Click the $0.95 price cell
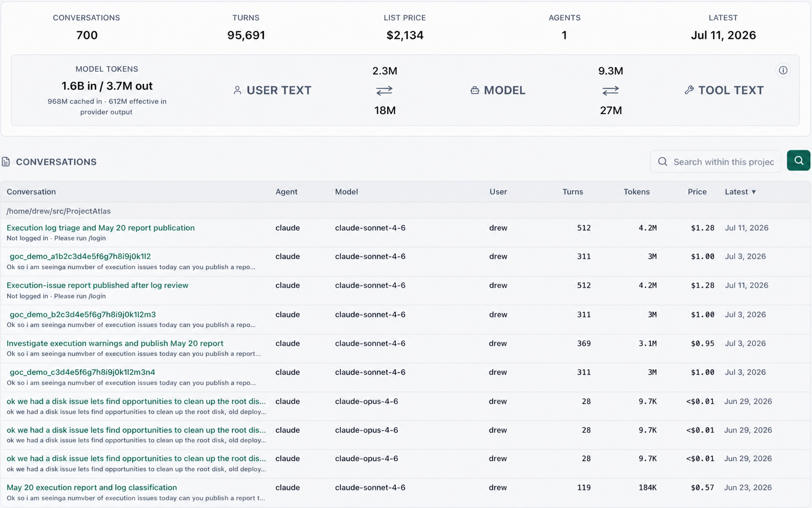The height and width of the screenshot is (508, 812). (x=702, y=344)
